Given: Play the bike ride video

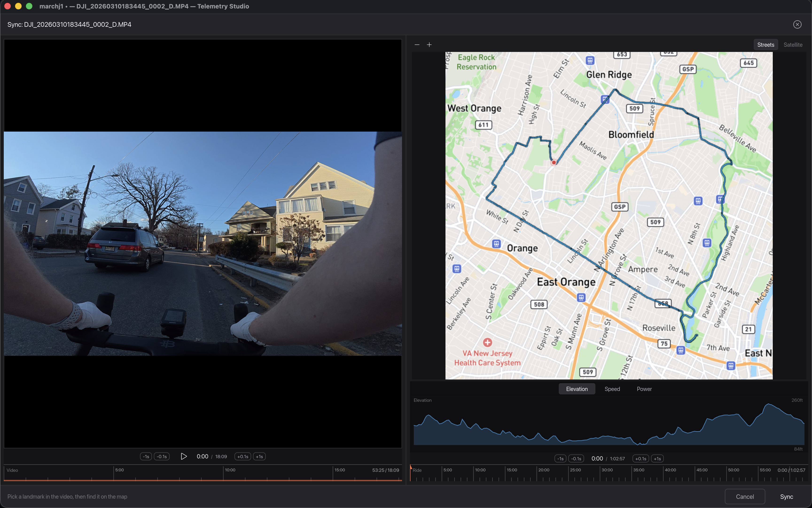Looking at the screenshot, I should click(184, 456).
